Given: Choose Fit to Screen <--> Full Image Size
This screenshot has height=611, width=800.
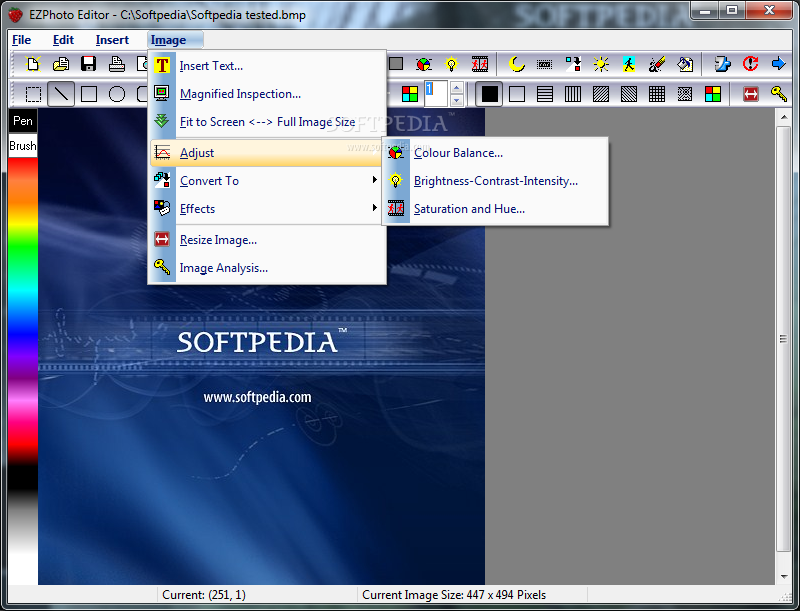Looking at the screenshot, I should pos(266,122).
